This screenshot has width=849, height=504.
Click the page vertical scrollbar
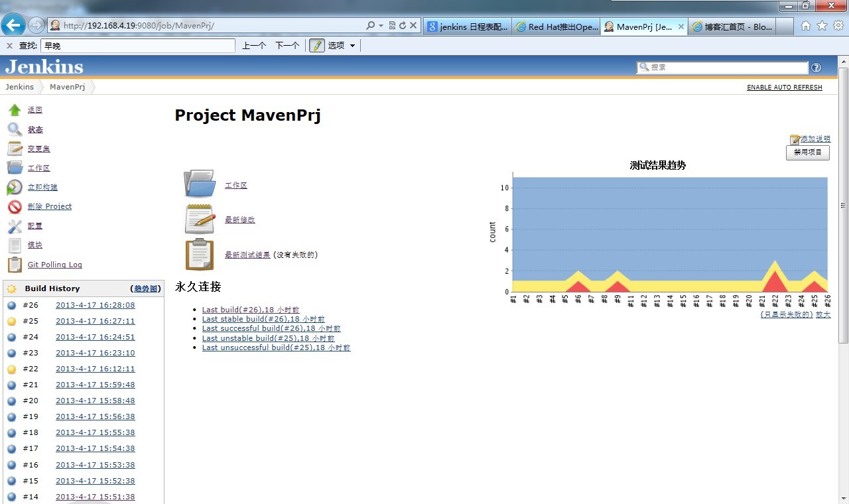coord(843,206)
